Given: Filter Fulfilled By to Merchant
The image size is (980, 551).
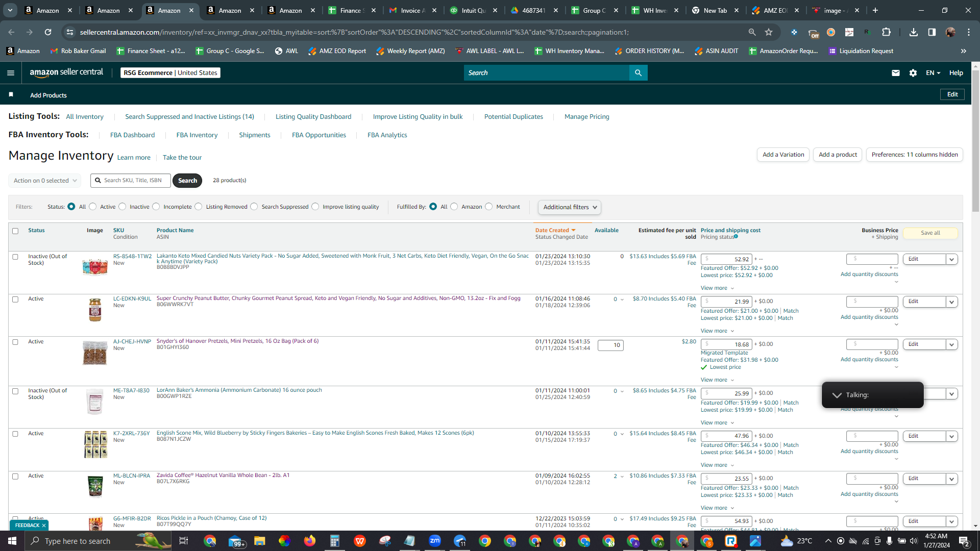Looking at the screenshot, I should click(x=489, y=207).
